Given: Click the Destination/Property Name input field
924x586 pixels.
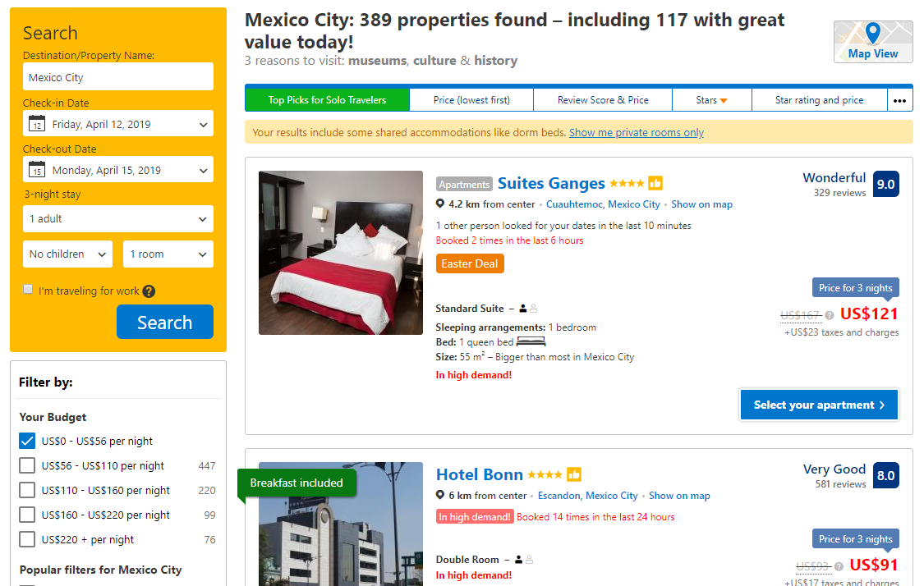Looking at the screenshot, I should click(118, 77).
